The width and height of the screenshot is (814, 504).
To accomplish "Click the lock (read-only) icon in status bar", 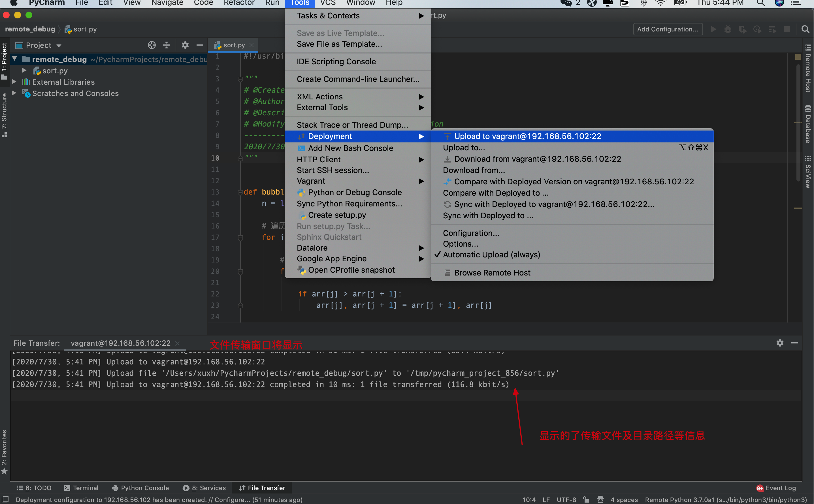I will coord(586,499).
